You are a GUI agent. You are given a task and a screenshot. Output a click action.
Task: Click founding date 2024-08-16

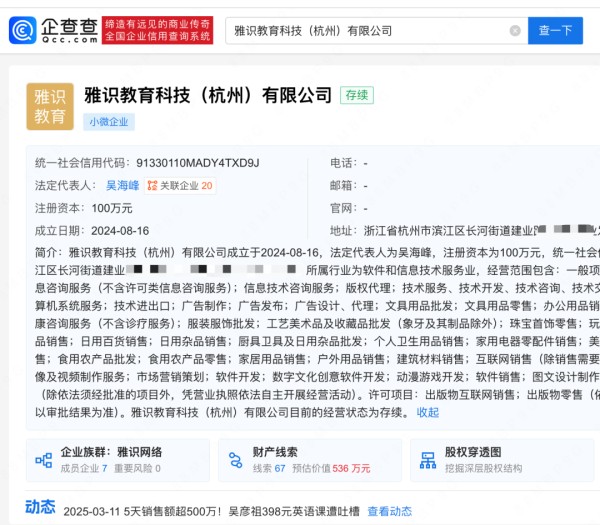[x=120, y=231]
